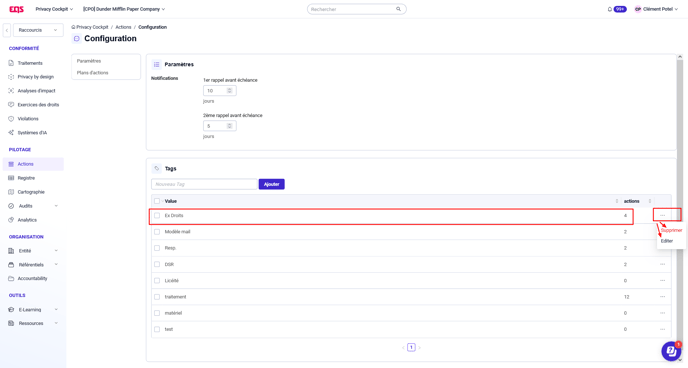Tick the Modèle mail tag checkbox
This screenshot has height=368, width=688.
[157, 232]
